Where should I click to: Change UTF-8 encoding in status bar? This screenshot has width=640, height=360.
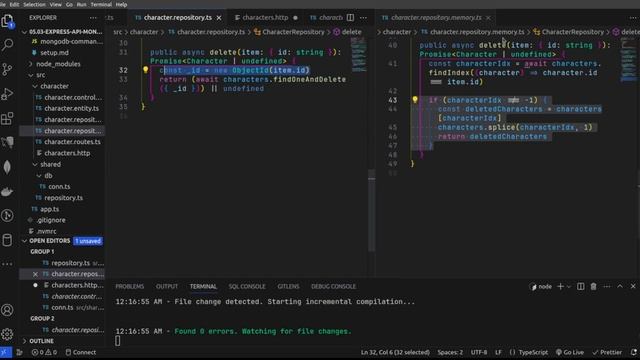tap(479, 352)
